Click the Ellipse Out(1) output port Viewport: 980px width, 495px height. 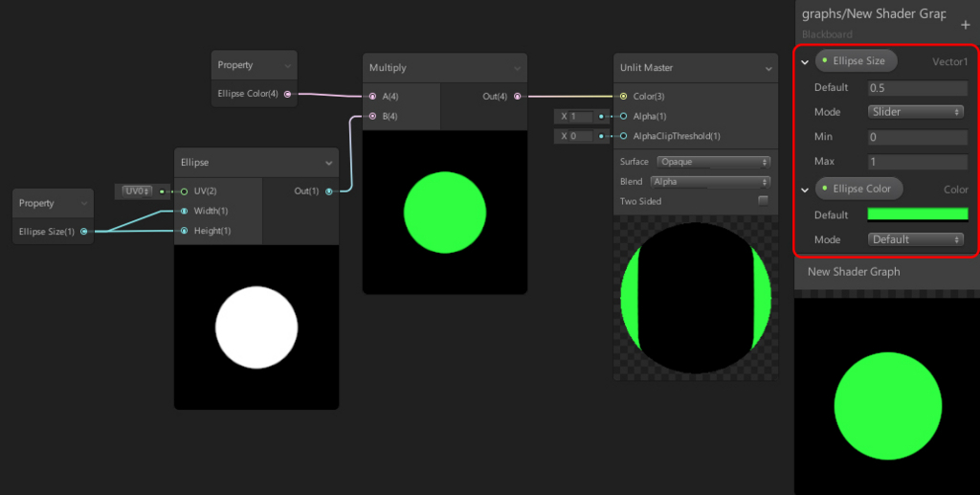click(x=329, y=191)
